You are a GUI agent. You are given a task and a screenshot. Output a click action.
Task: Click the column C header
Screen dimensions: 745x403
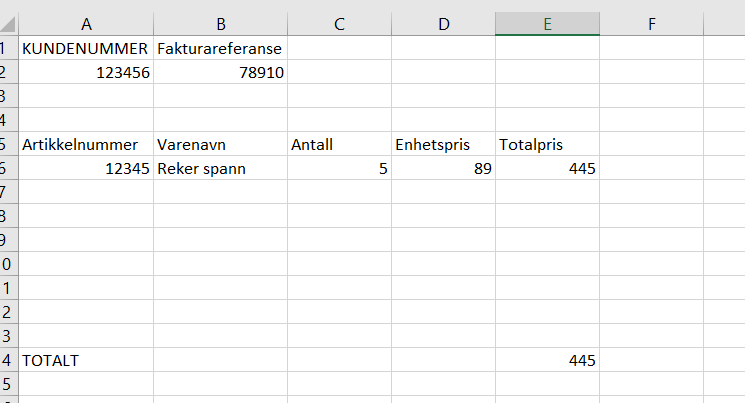pyautogui.click(x=339, y=24)
